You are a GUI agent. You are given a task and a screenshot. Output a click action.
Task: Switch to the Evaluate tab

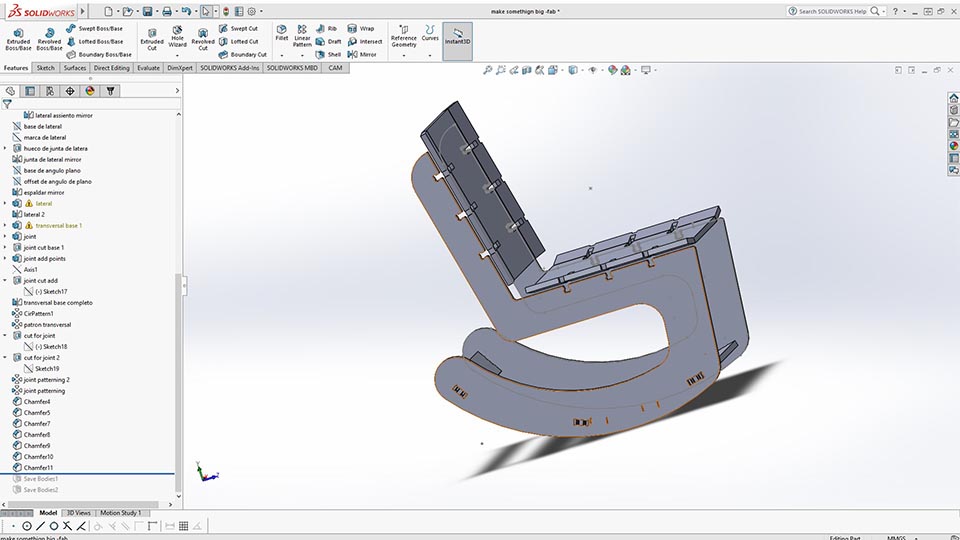coord(148,68)
